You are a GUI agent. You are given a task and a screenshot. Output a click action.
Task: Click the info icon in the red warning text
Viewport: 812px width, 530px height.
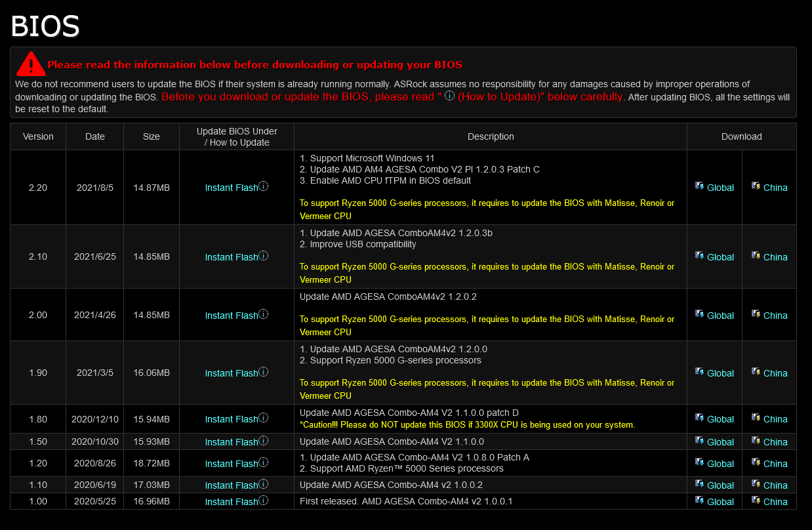(x=449, y=96)
